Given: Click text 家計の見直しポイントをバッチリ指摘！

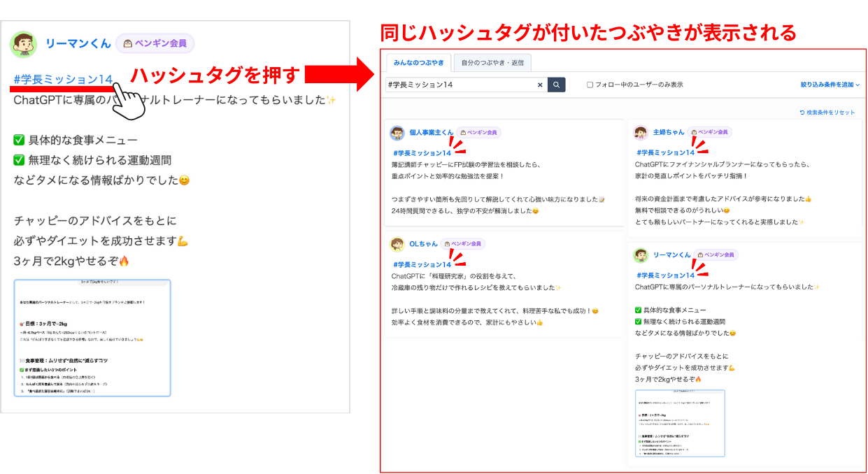Looking at the screenshot, I should [691, 176].
